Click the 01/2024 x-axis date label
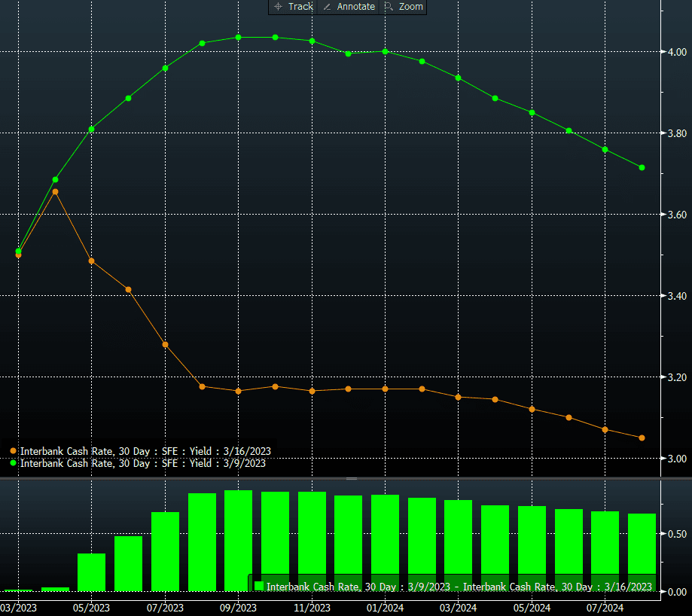 point(384,607)
